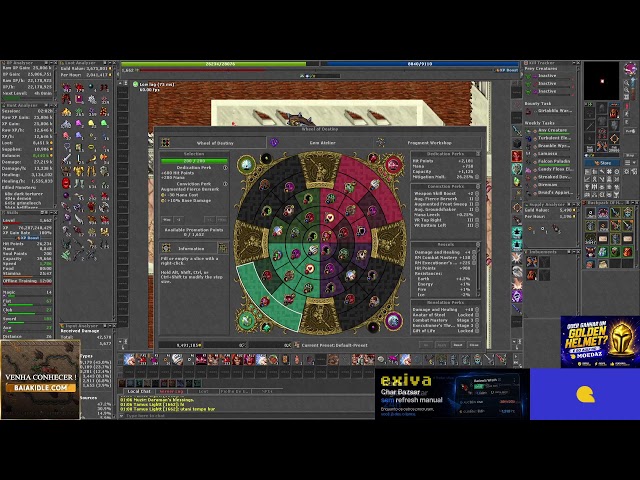Screen dimensions: 640x480
Task: Click the red armor equipment slot
Action: pyautogui.click(x=614, y=113)
